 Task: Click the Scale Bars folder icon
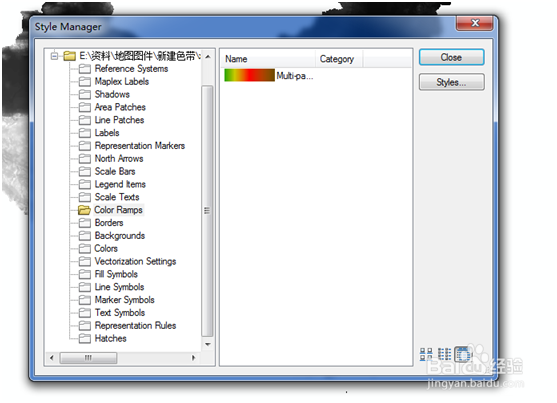[85, 171]
